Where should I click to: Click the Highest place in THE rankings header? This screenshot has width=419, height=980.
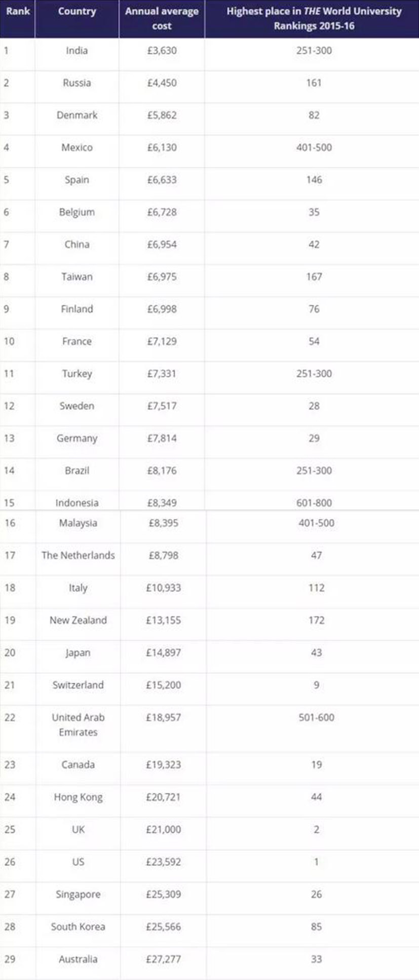314,18
